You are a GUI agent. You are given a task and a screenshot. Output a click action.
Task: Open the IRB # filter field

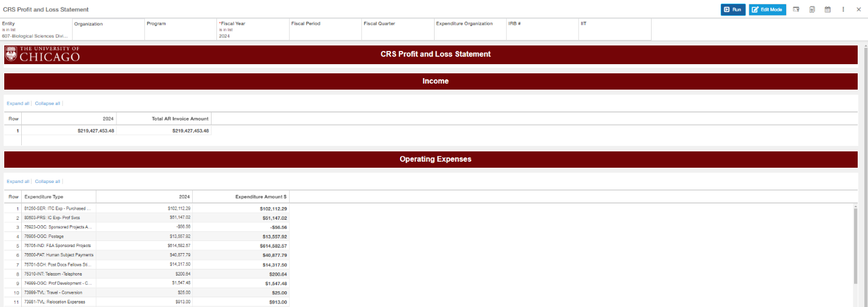pos(542,30)
